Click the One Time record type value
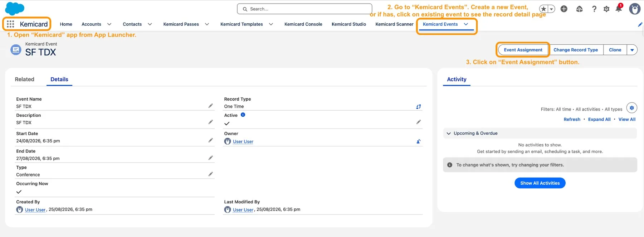644x237 pixels. [234, 107]
